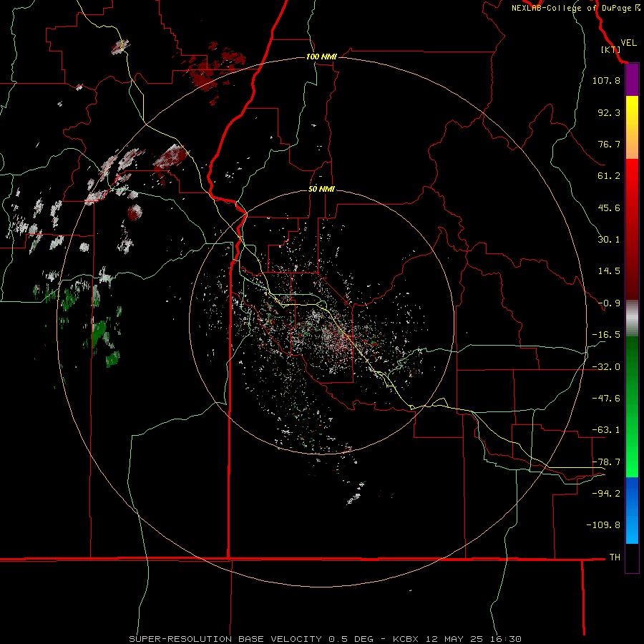Viewport: 644px width, 644px height.
Task: Click the 30.1 velocity scale value
Action: 609,240
